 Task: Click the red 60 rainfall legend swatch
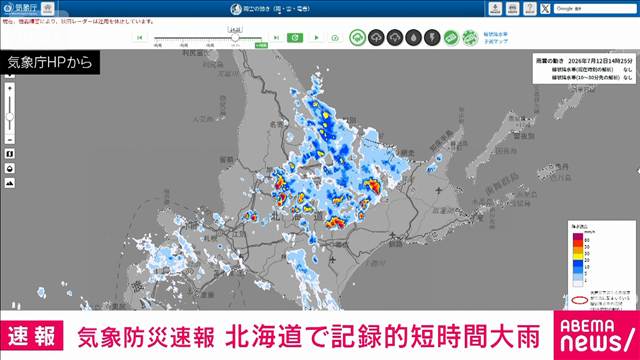578,243
